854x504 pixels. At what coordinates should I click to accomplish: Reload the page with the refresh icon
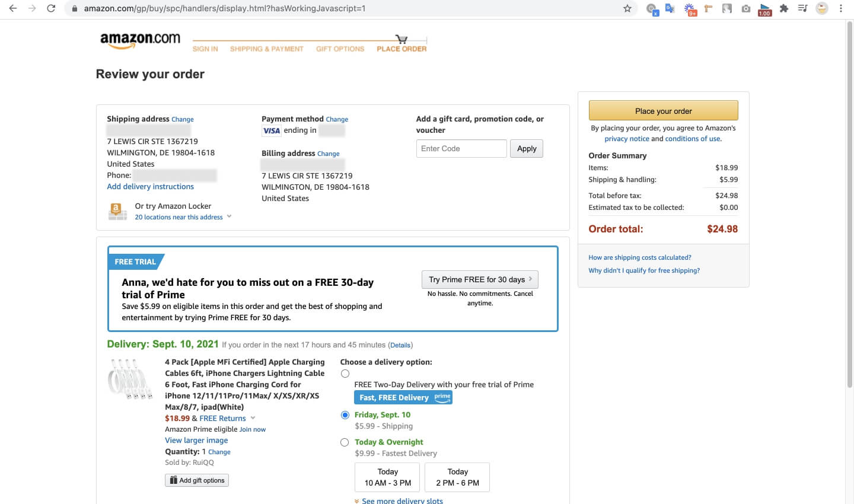point(51,8)
